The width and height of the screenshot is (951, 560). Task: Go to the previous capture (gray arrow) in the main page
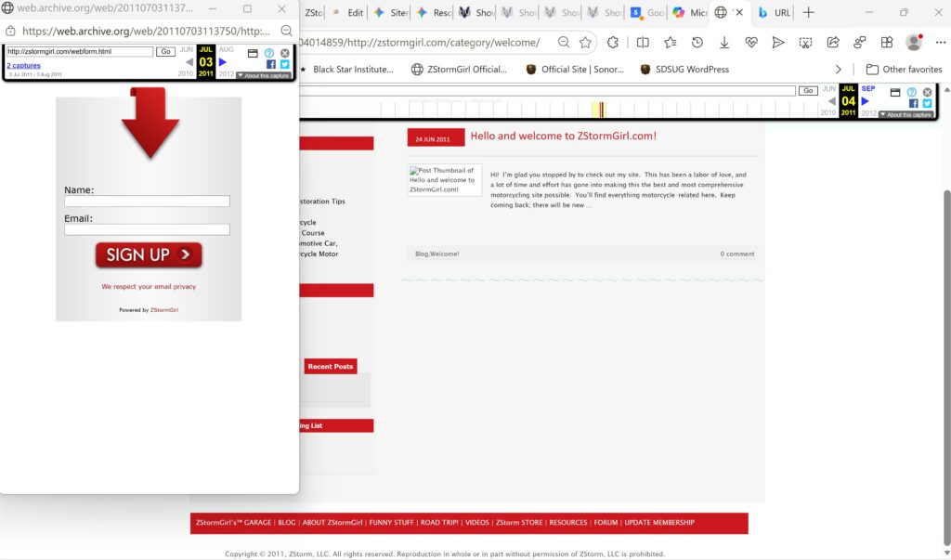[x=831, y=101]
